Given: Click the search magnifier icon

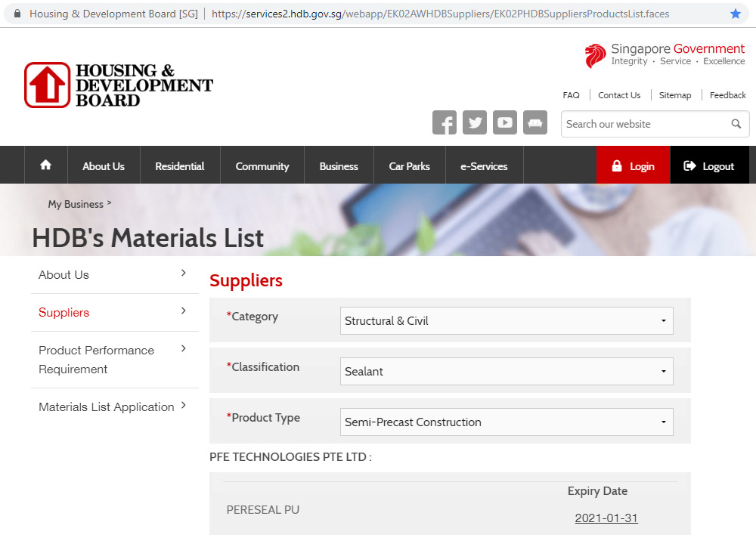Looking at the screenshot, I should 736,124.
